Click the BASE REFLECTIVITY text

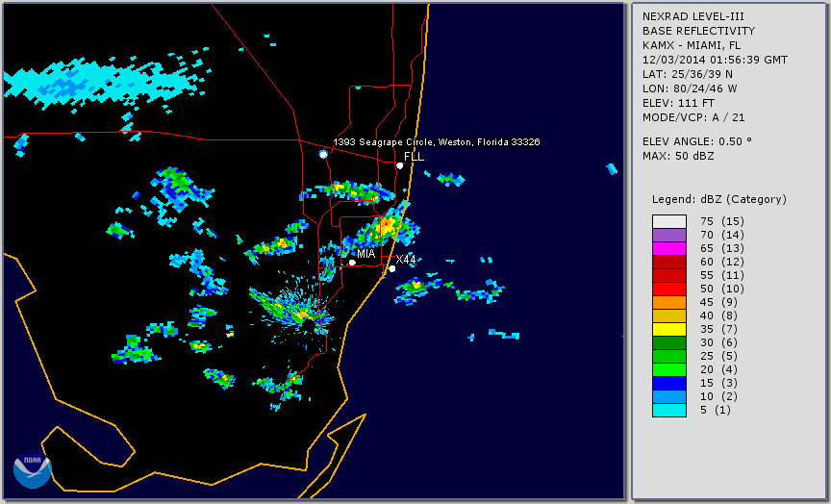pyautogui.click(x=698, y=31)
